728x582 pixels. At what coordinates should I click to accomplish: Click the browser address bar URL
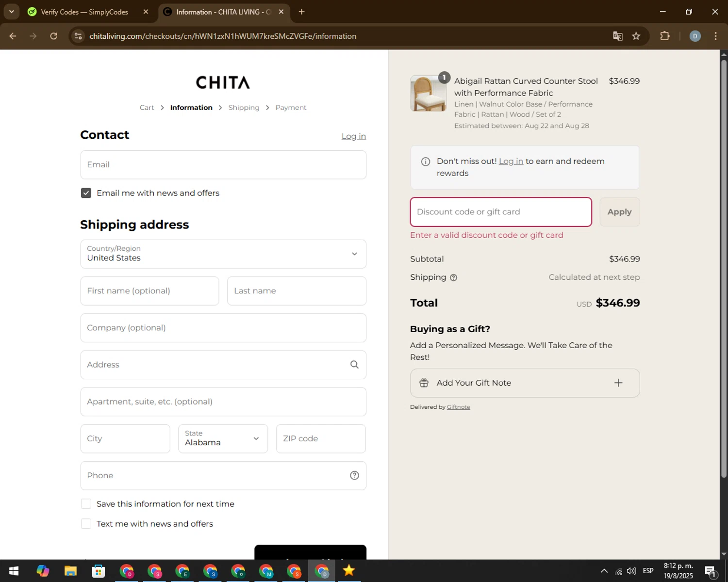[x=223, y=36]
